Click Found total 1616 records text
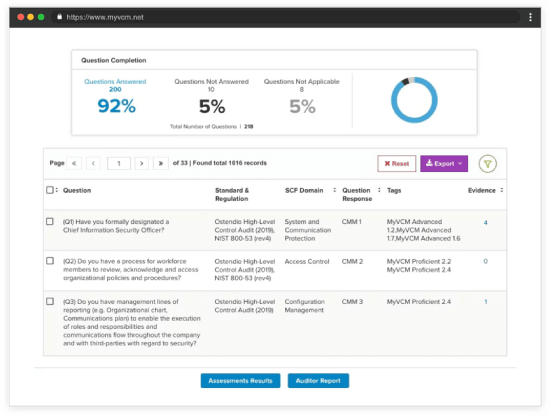This screenshot has height=416, width=550. (x=230, y=163)
